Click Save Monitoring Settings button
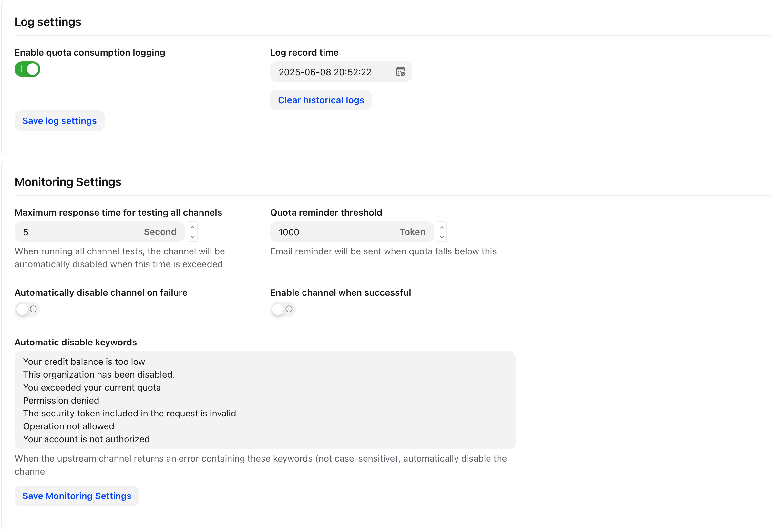 (x=77, y=496)
